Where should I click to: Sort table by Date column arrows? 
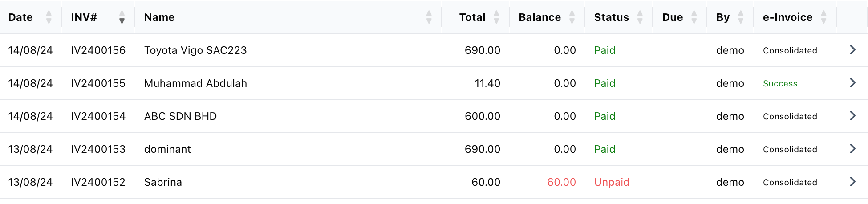pyautogui.click(x=49, y=17)
